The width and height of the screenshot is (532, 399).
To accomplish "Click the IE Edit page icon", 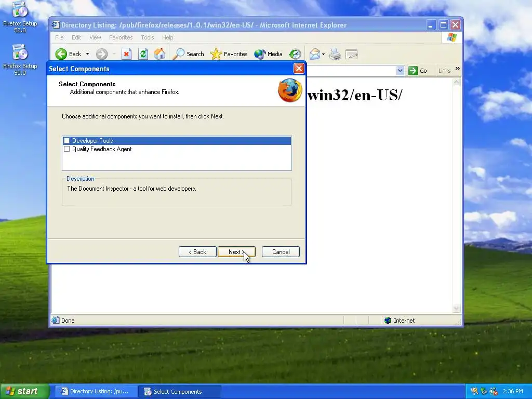I will [352, 54].
